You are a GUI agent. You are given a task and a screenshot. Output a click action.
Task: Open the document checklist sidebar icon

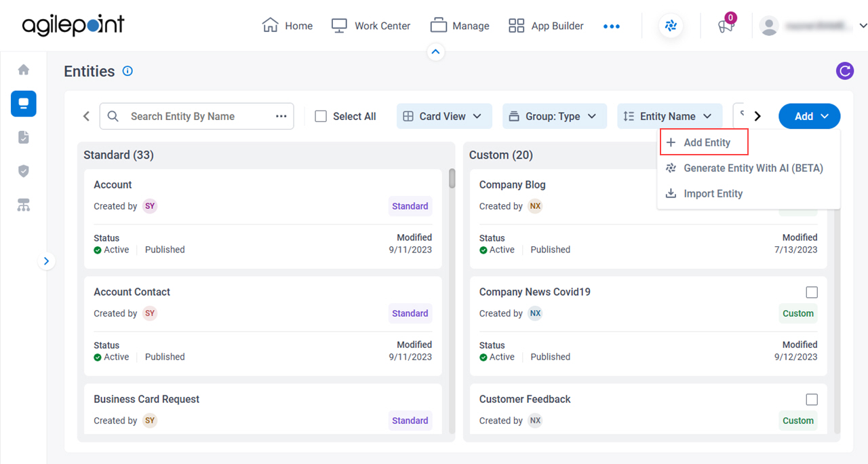(x=24, y=137)
